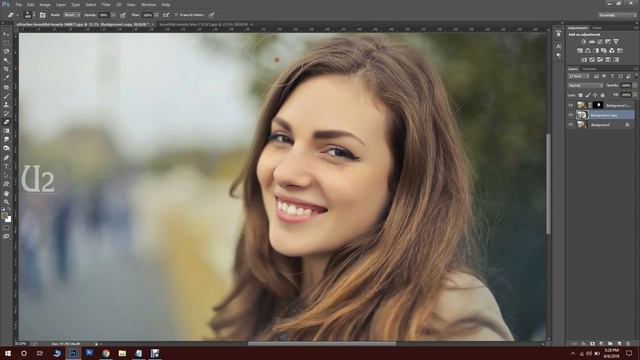The width and height of the screenshot is (640, 360).
Task: Switch to the Styles panel tab
Action: (x=597, y=28)
